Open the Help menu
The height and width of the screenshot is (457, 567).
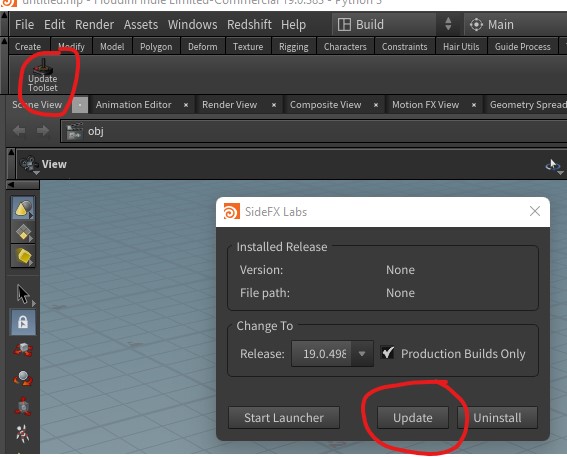[293, 25]
